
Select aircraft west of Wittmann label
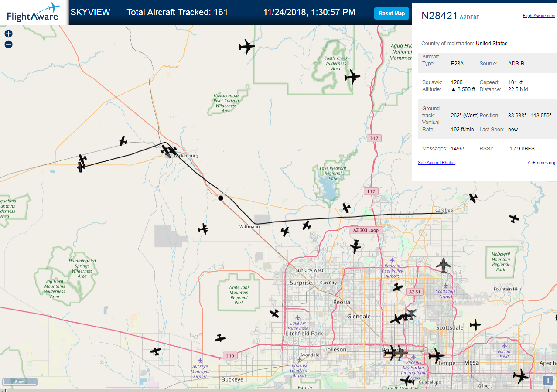pos(203,228)
